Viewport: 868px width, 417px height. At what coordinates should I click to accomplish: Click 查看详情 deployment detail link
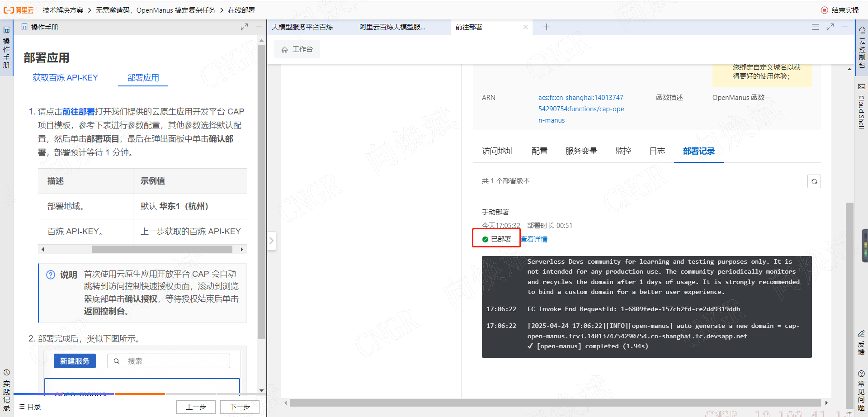533,239
